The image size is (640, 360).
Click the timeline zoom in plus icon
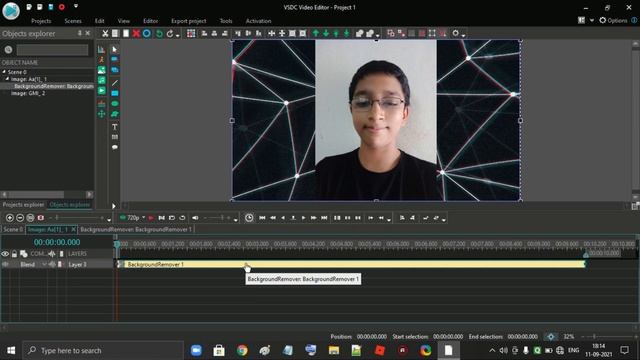tap(10, 218)
